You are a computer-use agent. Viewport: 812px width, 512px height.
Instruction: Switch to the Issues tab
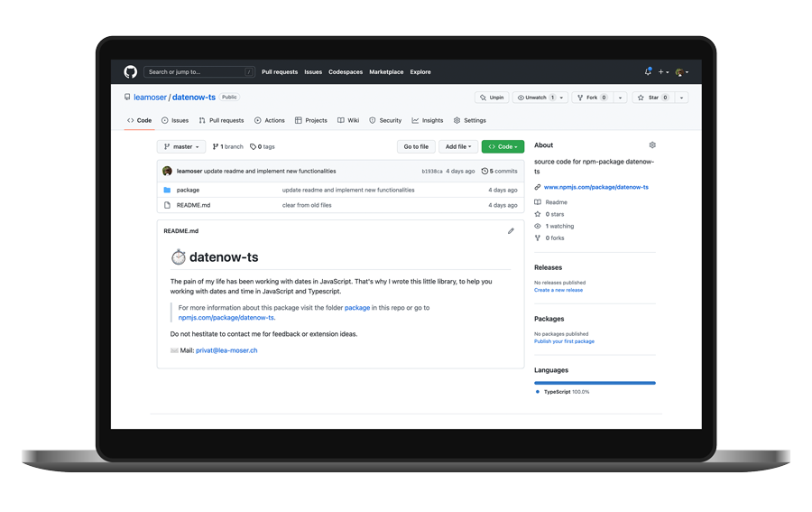coord(175,120)
